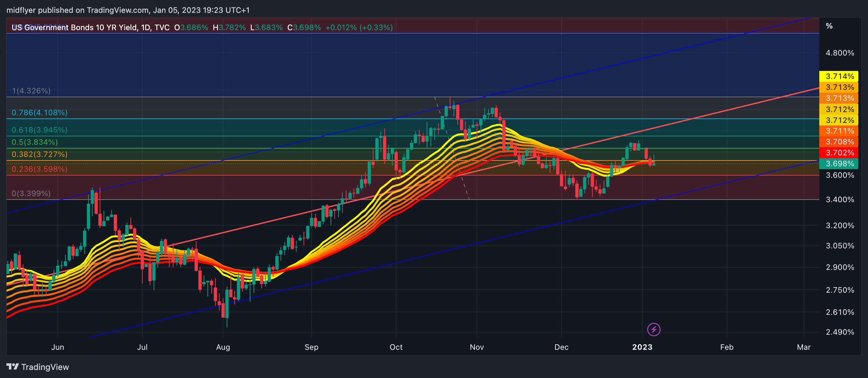868x378 pixels.
Task: Click the 3.600% price axis tick
Action: pos(840,175)
